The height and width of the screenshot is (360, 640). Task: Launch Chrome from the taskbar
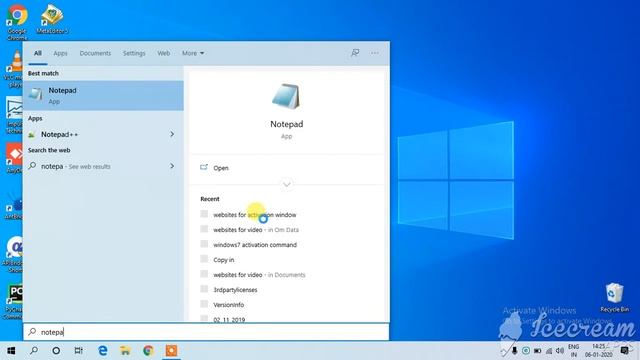click(x=148, y=351)
